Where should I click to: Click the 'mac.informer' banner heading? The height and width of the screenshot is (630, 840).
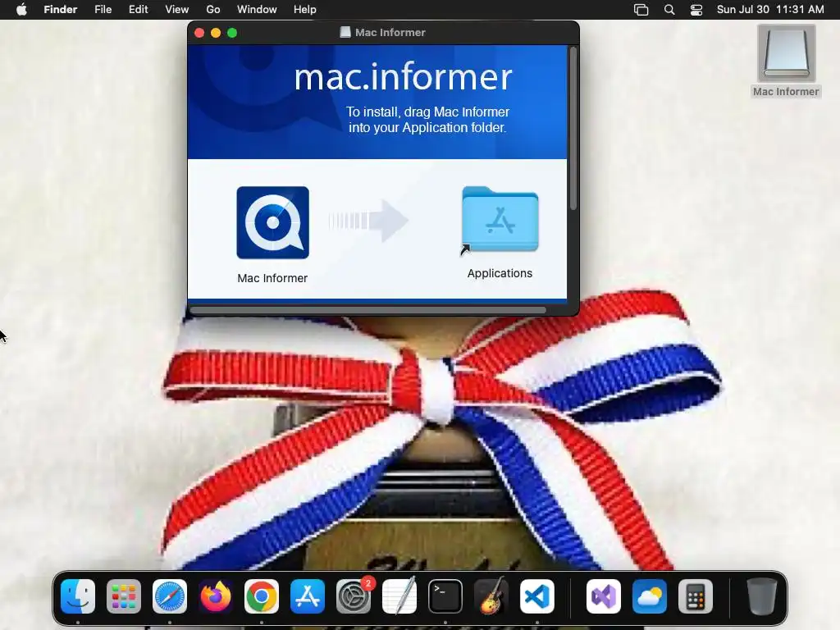(x=403, y=77)
